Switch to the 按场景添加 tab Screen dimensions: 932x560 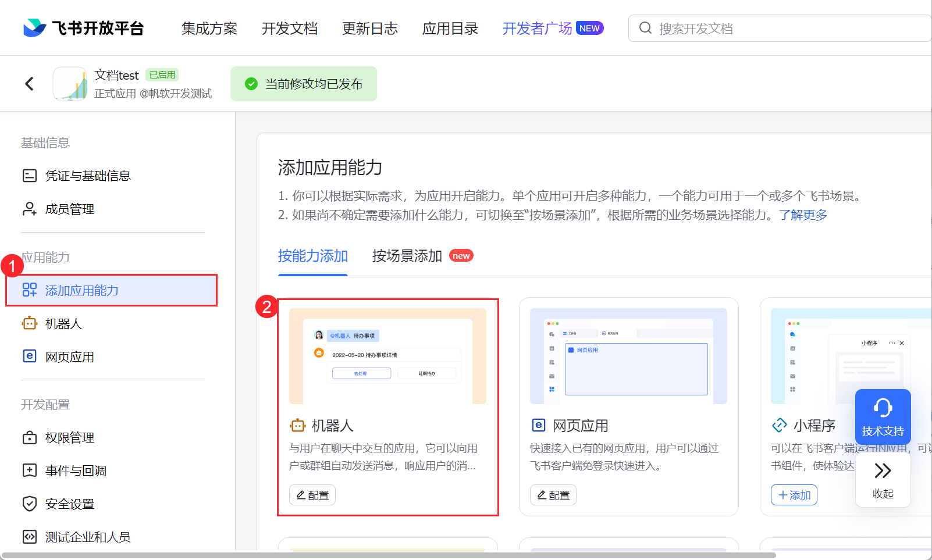pos(407,256)
